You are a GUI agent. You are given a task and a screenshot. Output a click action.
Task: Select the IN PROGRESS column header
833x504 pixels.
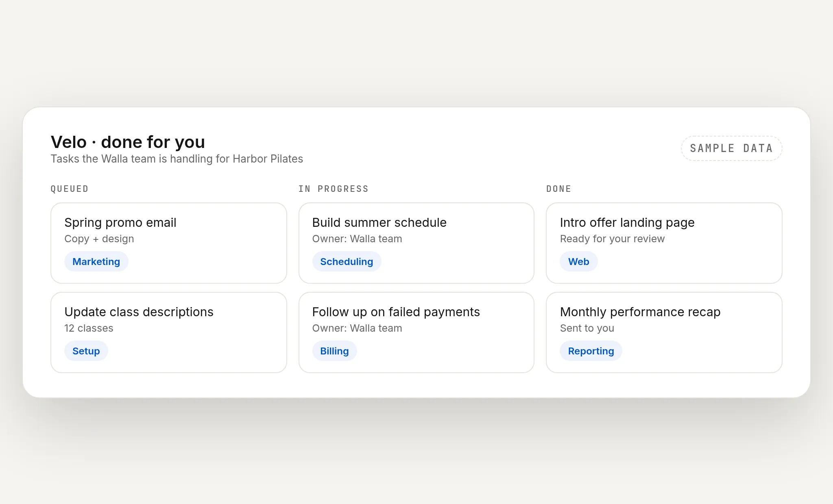[x=334, y=189]
